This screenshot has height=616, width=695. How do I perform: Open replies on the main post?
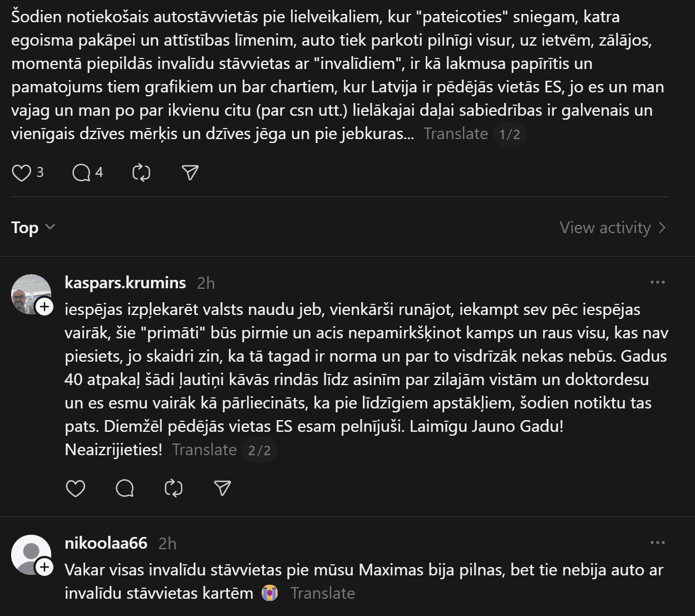[x=81, y=173]
